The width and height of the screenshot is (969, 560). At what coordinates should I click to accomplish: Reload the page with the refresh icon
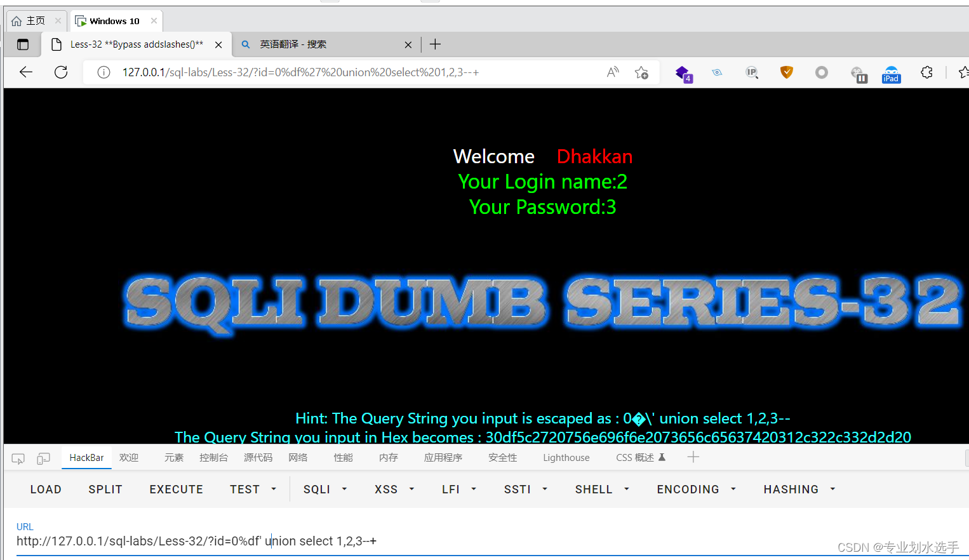pos(61,72)
